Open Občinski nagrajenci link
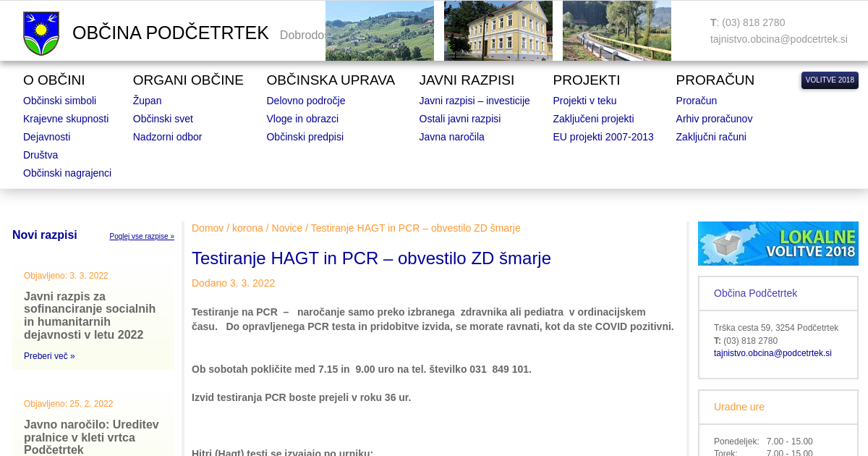 tap(67, 173)
